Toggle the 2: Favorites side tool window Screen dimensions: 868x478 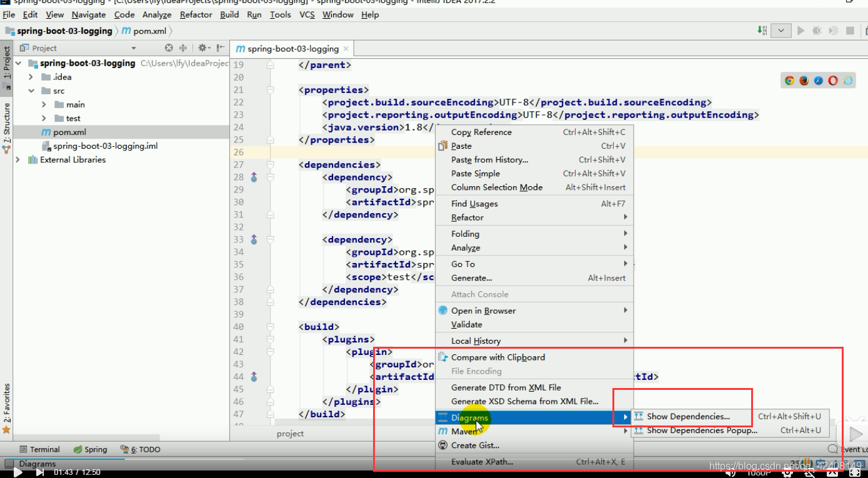pyautogui.click(x=6, y=408)
